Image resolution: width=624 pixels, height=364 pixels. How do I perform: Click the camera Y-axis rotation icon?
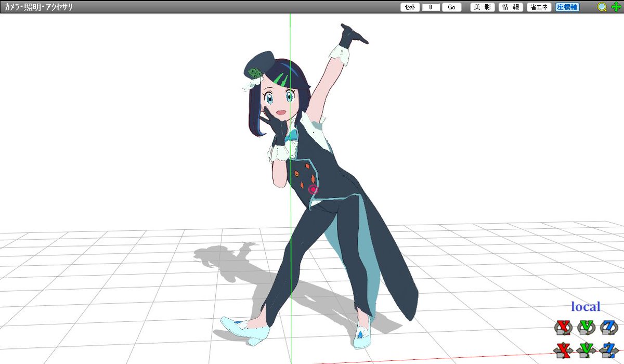586,328
